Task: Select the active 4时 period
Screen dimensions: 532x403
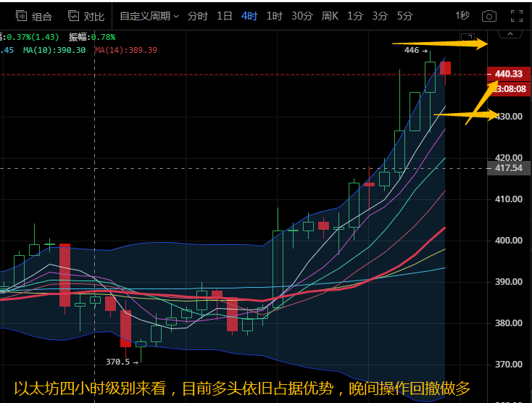Action: click(249, 16)
